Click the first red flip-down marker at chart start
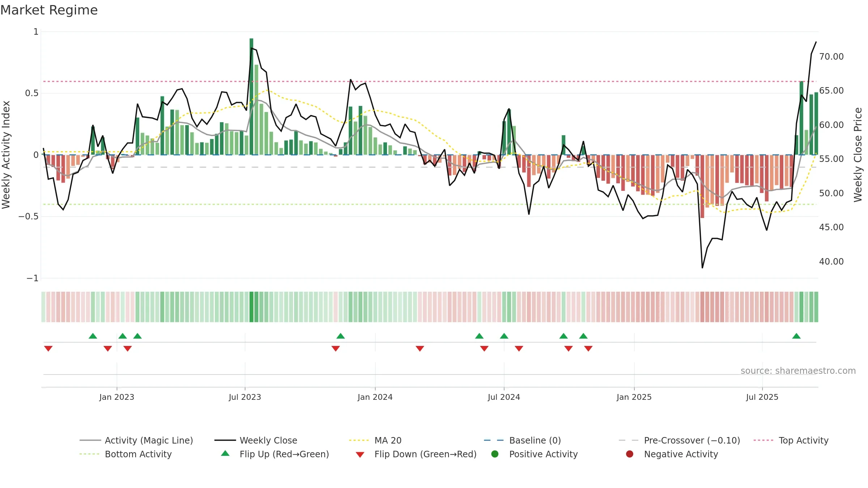The height and width of the screenshot is (488, 868). tap(48, 348)
